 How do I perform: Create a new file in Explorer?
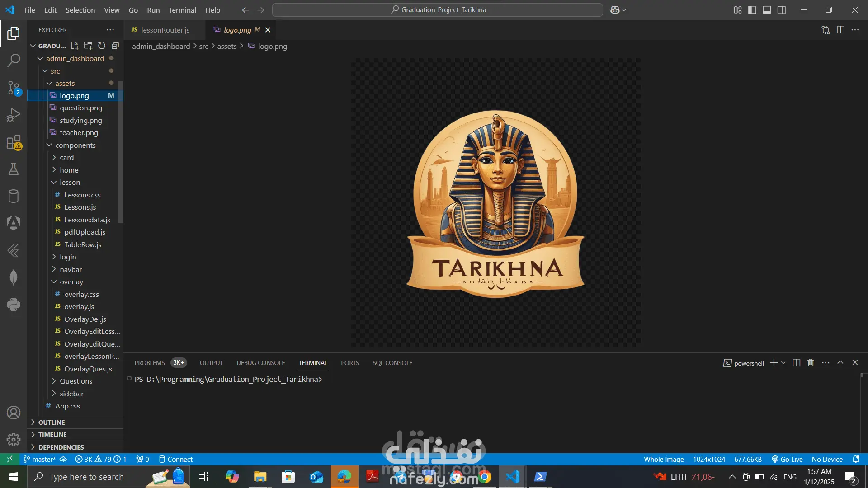pyautogui.click(x=75, y=46)
